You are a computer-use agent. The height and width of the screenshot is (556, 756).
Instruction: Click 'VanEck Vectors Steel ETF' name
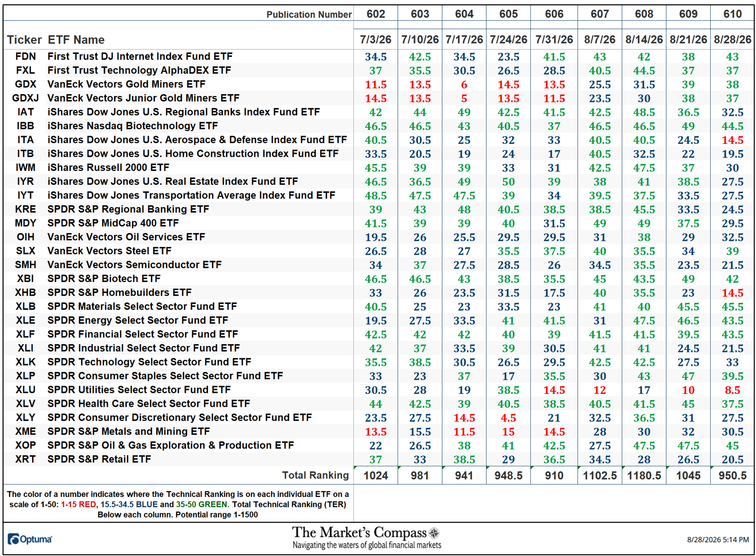(109, 251)
